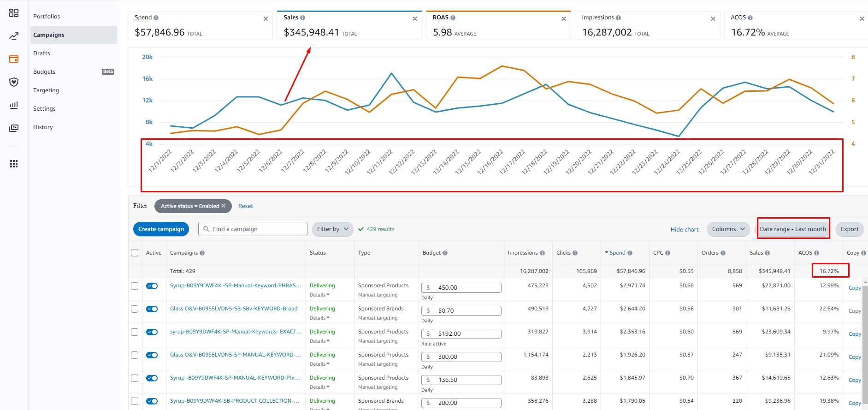
Task: Open Portfolios in the side menu
Action: point(47,16)
